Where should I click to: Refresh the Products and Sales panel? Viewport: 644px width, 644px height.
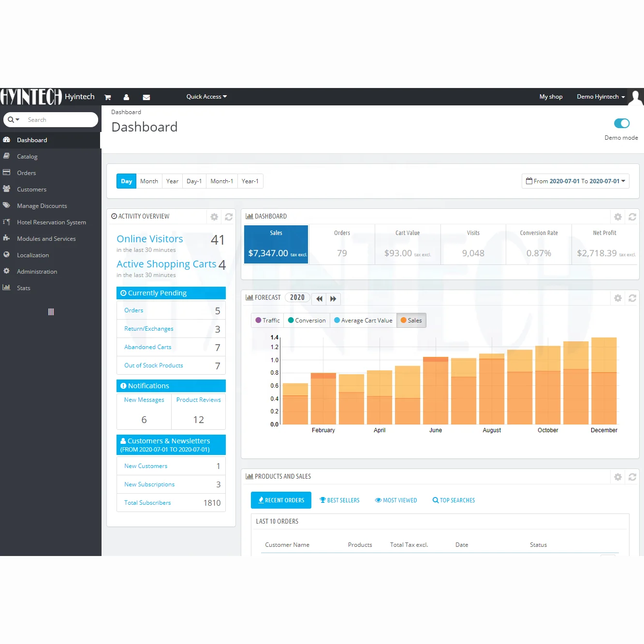point(632,477)
